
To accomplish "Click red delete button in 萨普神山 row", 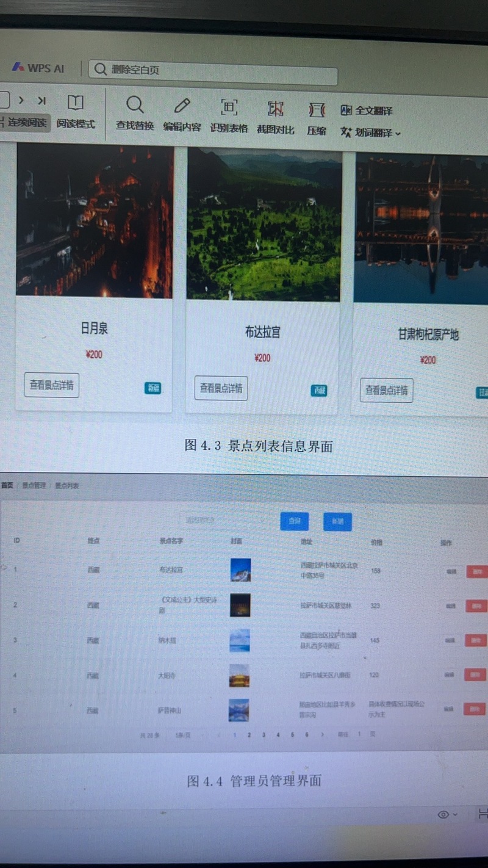I will pyautogui.click(x=475, y=709).
